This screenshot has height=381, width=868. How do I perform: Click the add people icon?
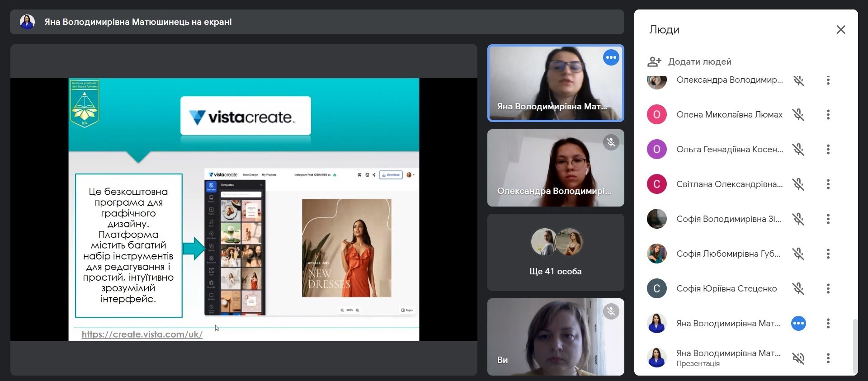pos(654,61)
